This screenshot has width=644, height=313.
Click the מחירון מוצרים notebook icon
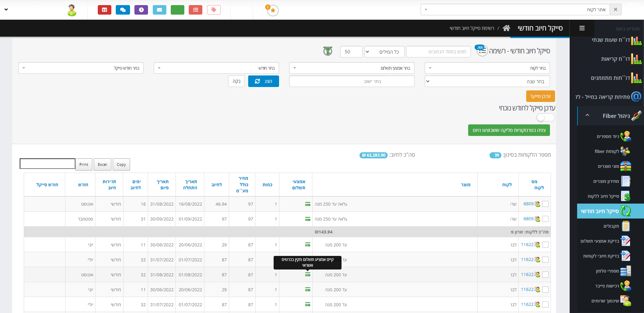click(x=626, y=181)
